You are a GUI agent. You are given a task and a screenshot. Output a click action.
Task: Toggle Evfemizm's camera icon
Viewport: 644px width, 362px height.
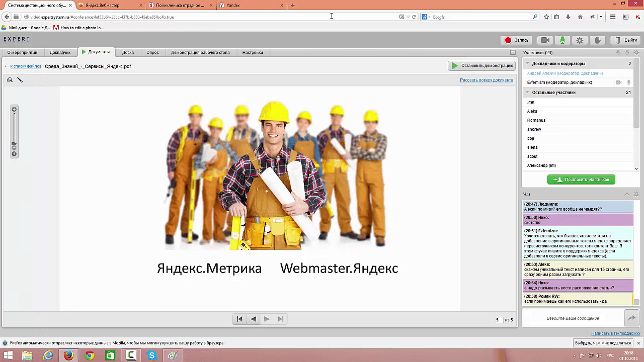pos(619,82)
